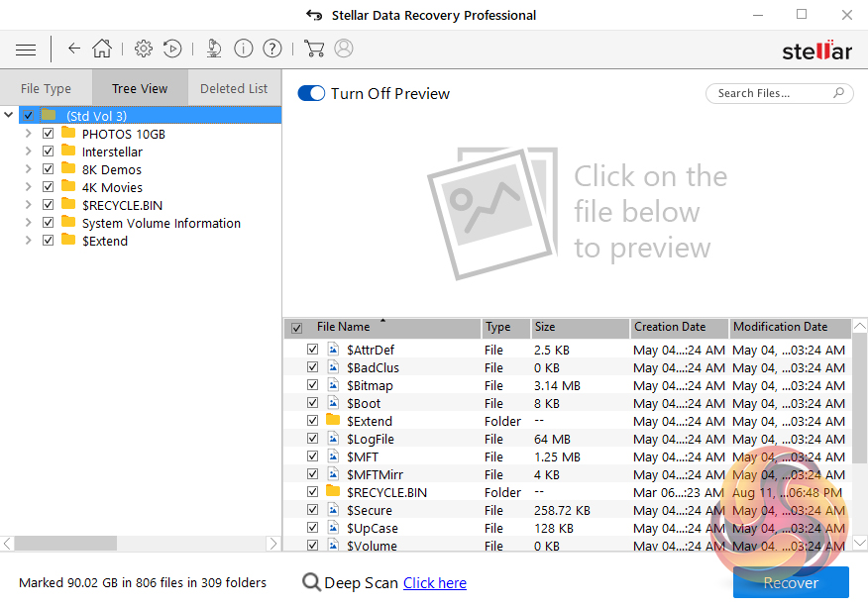Screen dimensions: 868x608
Task: Uncheck the (Std Vol 3) root checkbox
Action: pos(28,115)
